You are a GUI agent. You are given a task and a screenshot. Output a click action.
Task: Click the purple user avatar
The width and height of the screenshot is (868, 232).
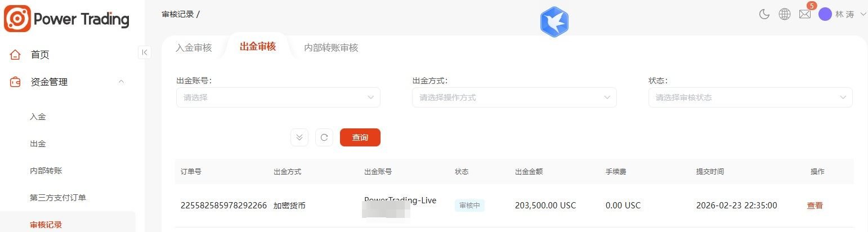coord(825,14)
